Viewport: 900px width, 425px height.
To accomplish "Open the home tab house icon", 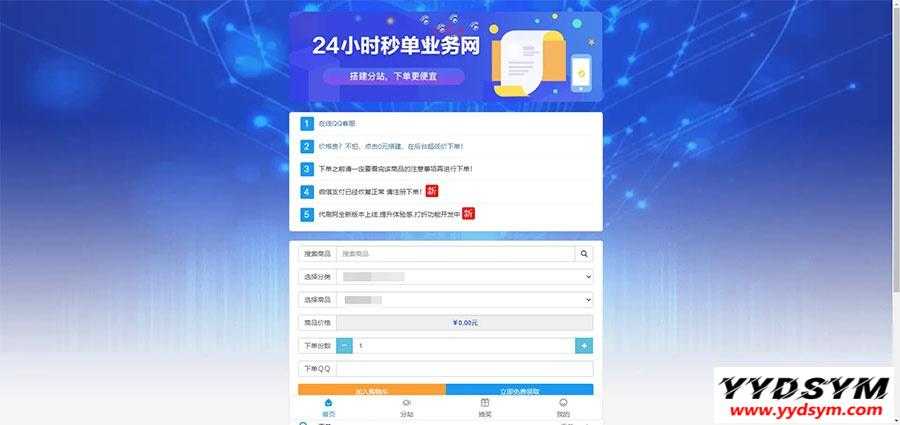I will tap(328, 403).
